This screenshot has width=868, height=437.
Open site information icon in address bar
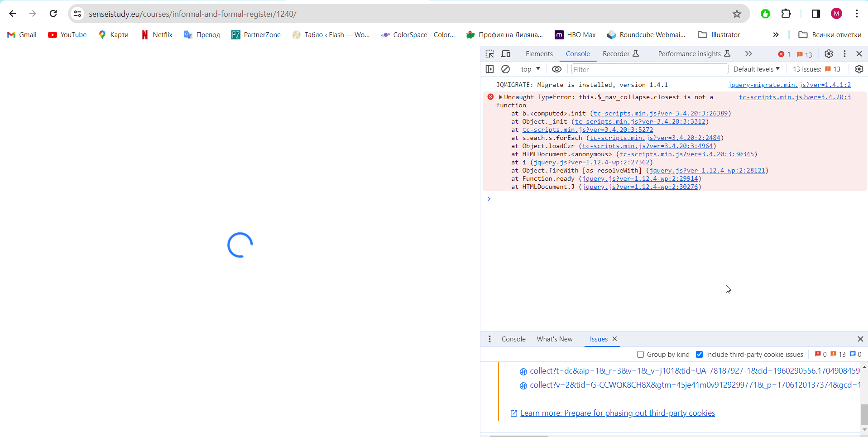[78, 14]
